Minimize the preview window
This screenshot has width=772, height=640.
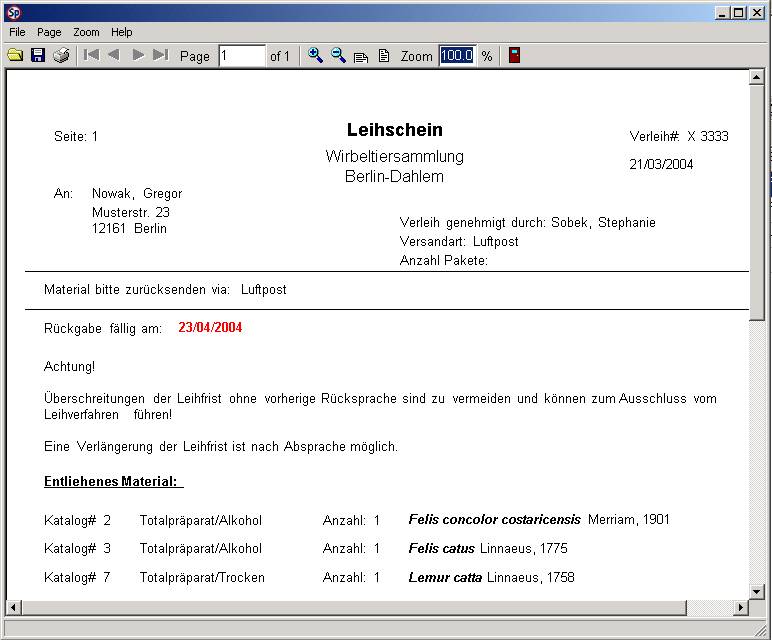(722, 13)
